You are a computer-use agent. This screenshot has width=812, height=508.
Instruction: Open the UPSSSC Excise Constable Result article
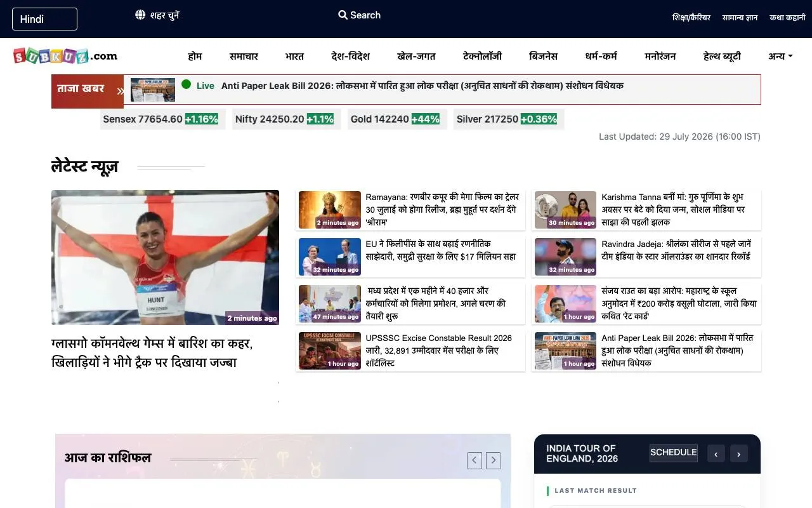438,351
